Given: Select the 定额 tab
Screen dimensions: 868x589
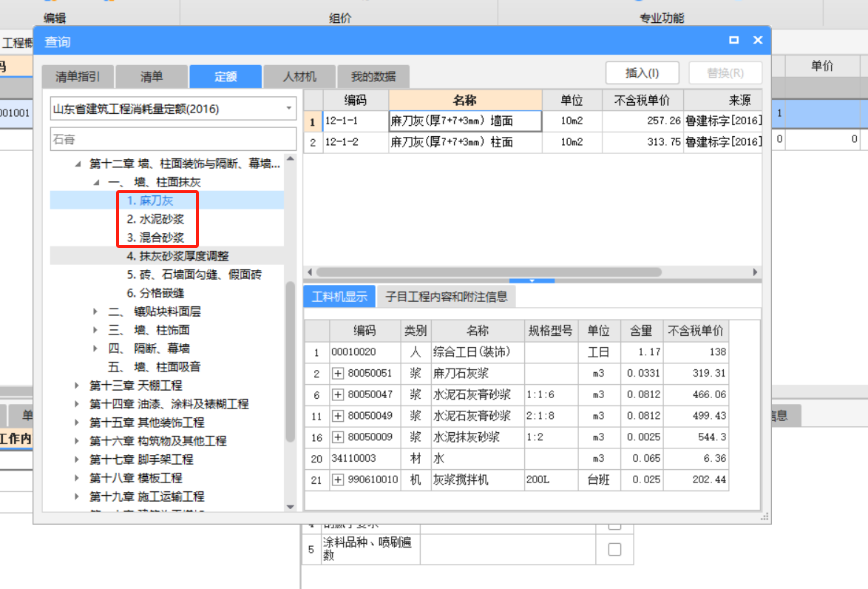Looking at the screenshot, I should tap(226, 76).
